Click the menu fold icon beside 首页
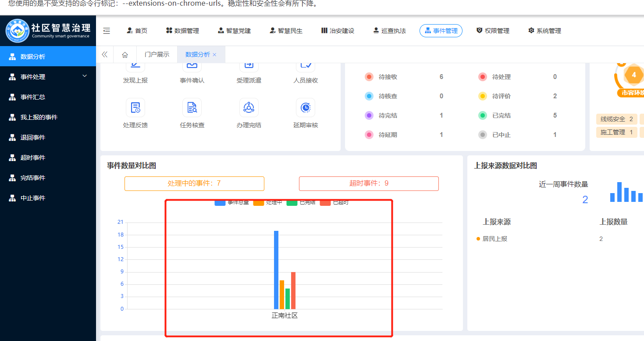This screenshot has height=341, width=644. 107,31
